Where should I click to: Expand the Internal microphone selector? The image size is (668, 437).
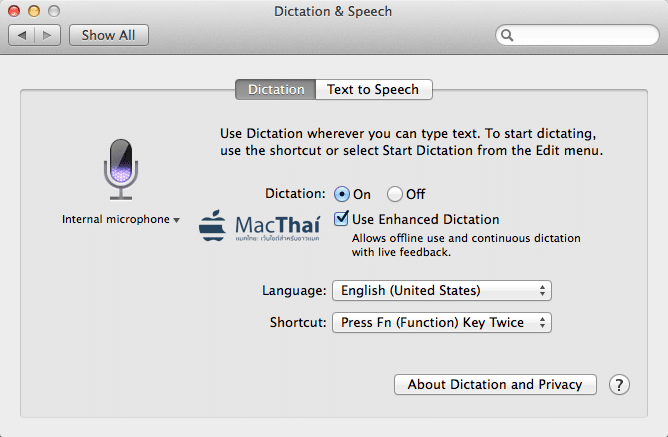[x=121, y=219]
